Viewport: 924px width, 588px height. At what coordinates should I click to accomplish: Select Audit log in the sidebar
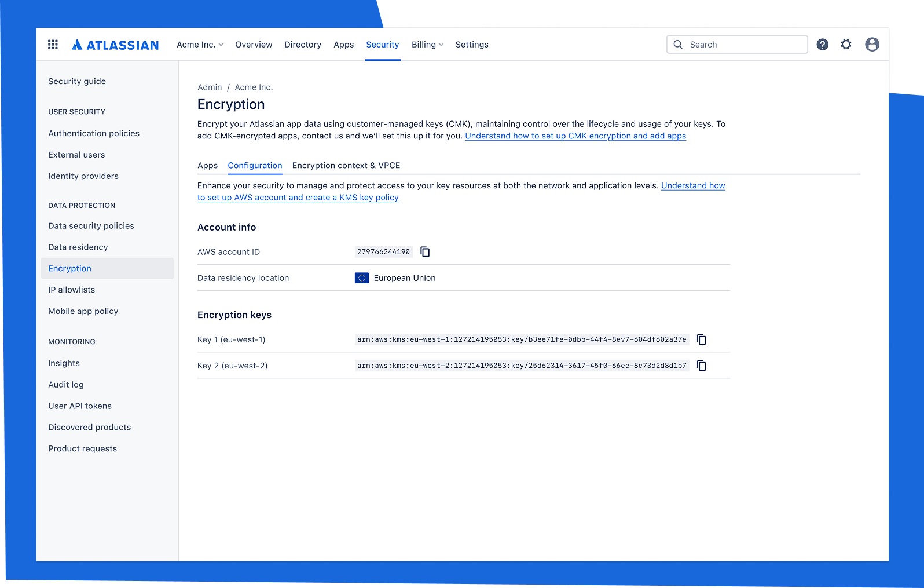[x=66, y=385]
